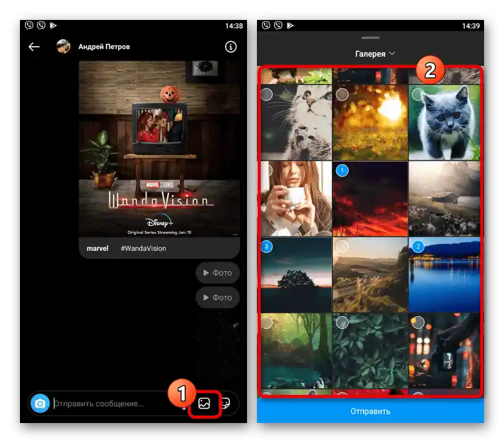Click the Viber icon in the status bar
This screenshot has height=443, width=504.
pos(29,25)
